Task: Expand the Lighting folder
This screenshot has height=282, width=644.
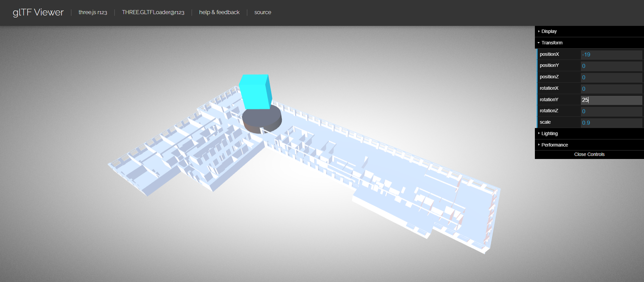Action: [x=589, y=133]
